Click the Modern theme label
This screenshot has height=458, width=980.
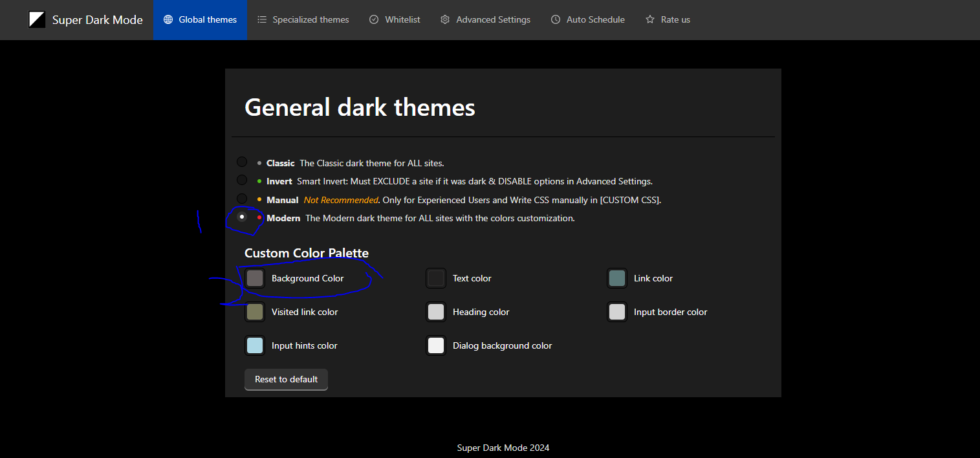pyautogui.click(x=283, y=218)
